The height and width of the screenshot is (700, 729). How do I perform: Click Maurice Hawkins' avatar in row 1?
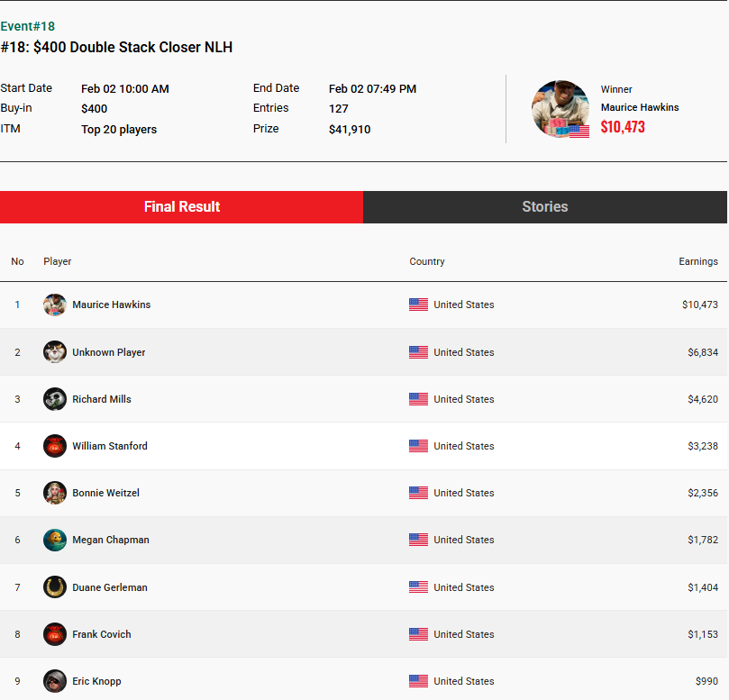pos(55,305)
